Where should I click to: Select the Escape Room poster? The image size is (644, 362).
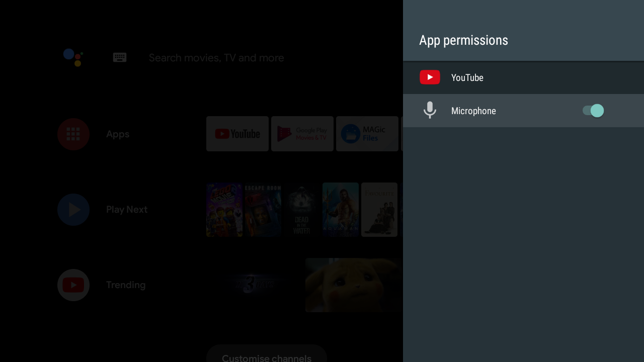pyautogui.click(x=263, y=210)
